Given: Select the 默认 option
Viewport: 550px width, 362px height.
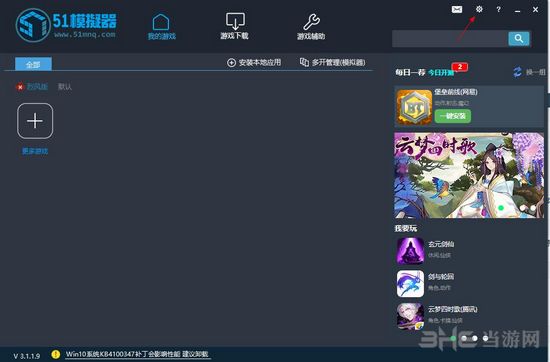Looking at the screenshot, I should pyautogui.click(x=65, y=87).
